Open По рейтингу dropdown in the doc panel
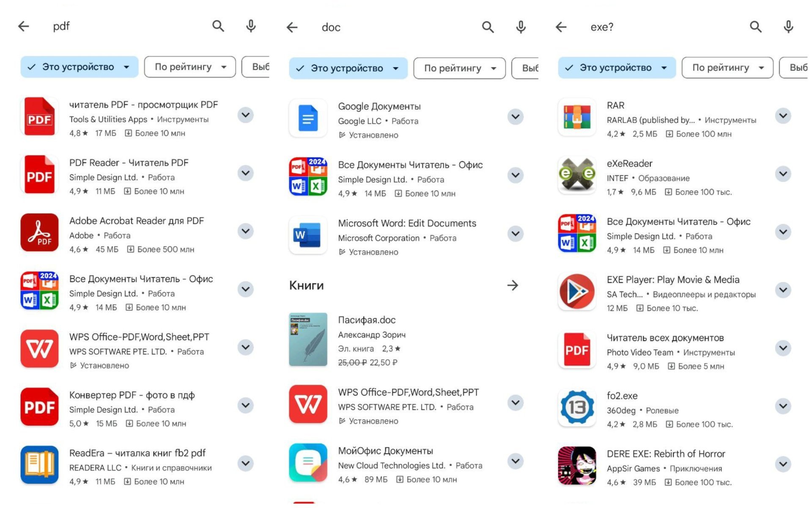 click(x=459, y=68)
